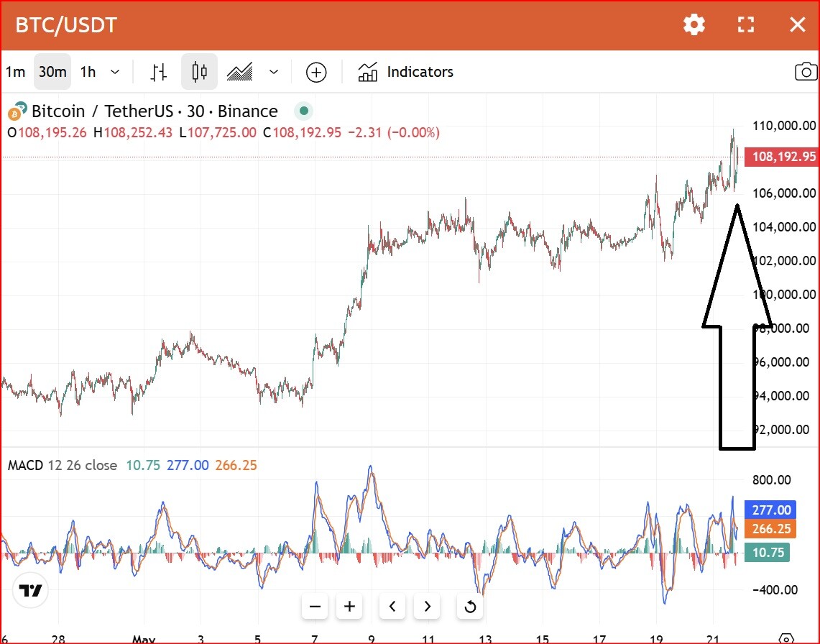Click the 110,000.00 price axis label
Screen dimensions: 820x644
pyautogui.click(x=784, y=126)
